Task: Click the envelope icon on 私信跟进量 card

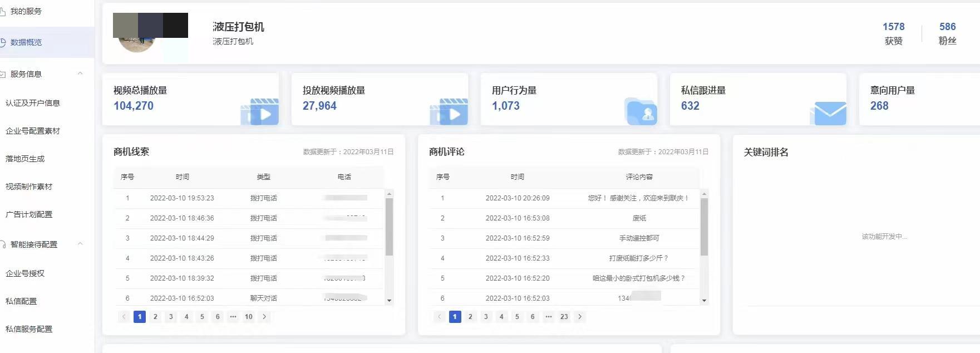Action: click(829, 113)
